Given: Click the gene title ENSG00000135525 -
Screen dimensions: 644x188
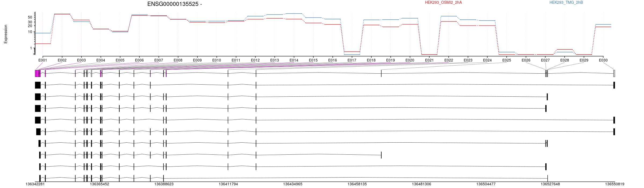Looking at the screenshot, I should coord(175,4).
